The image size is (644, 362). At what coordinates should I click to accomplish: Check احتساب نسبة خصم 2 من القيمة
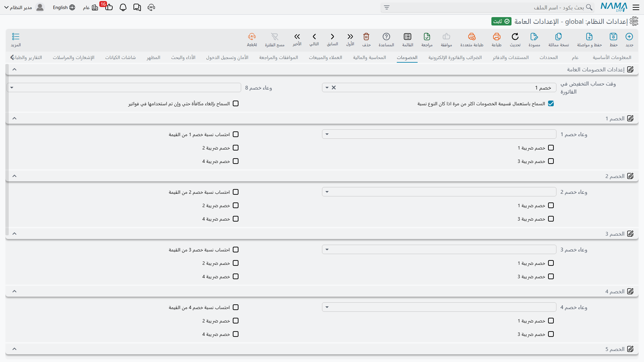pyautogui.click(x=236, y=192)
